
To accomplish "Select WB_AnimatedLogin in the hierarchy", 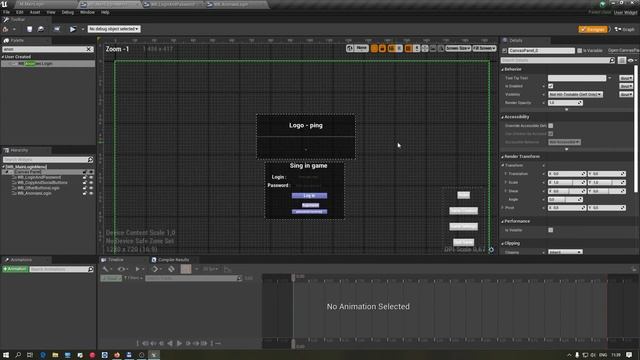I will (34, 193).
